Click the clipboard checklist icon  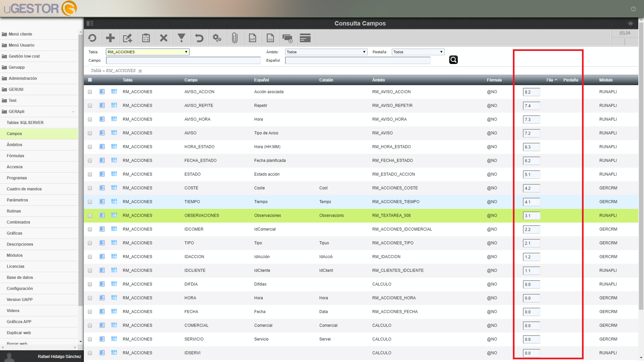click(x=146, y=38)
